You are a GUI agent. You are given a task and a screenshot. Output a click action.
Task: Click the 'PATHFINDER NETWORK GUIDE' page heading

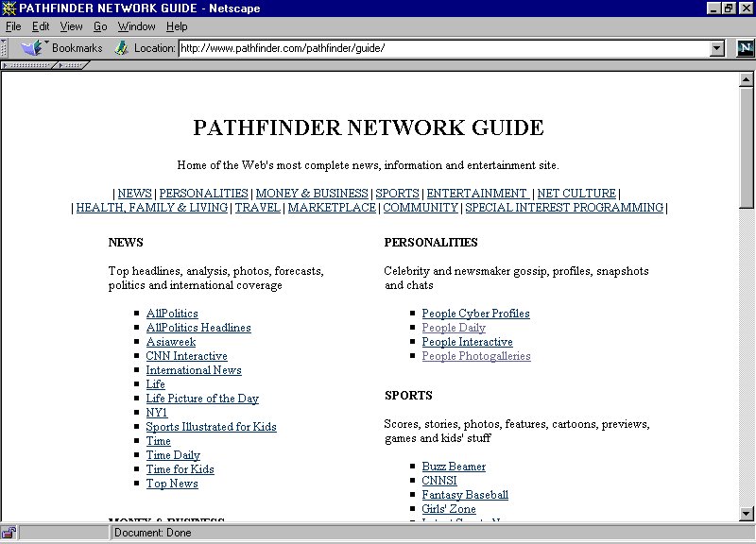[x=369, y=127]
